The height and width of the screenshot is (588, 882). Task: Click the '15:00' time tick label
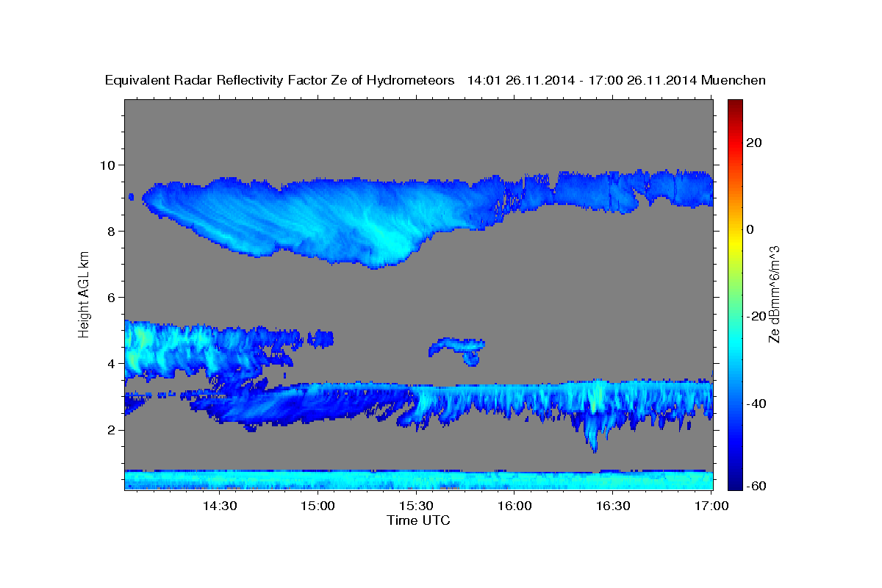[x=318, y=506]
